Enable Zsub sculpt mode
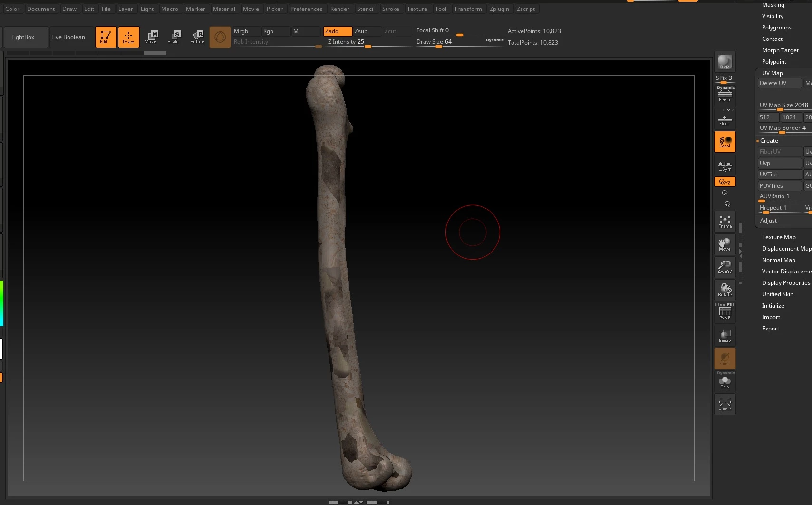 (367, 31)
